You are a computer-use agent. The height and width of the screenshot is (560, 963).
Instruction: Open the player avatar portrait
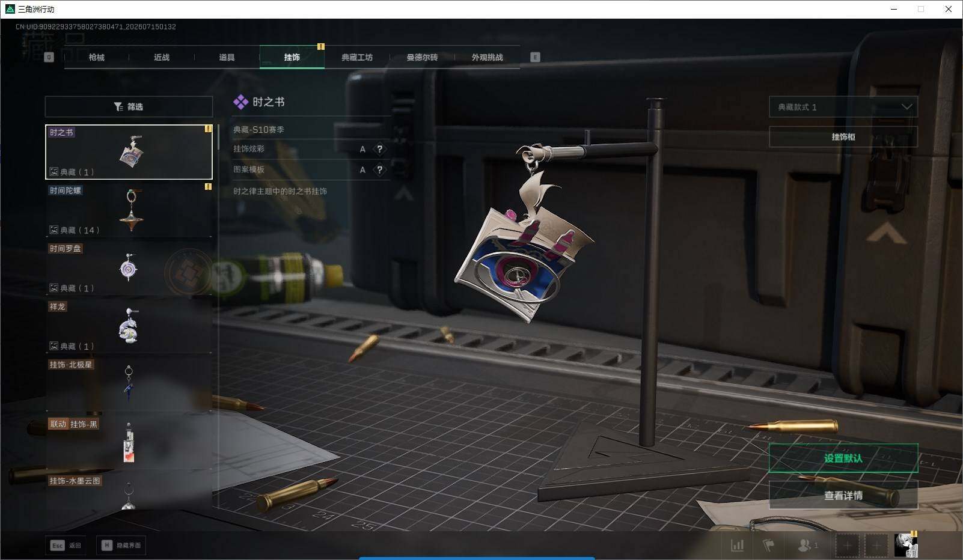point(906,546)
